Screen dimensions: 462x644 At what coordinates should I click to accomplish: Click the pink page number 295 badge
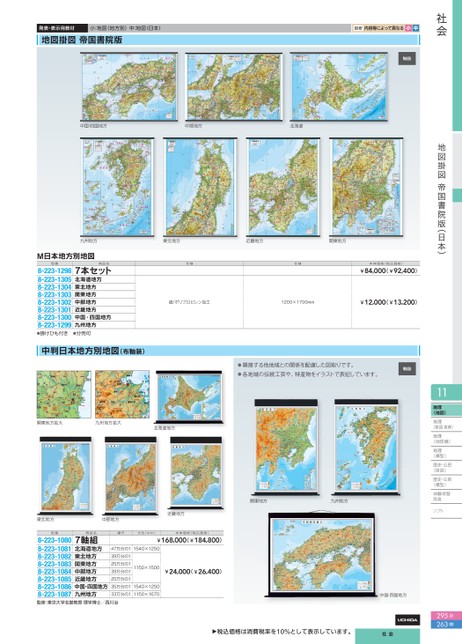[445, 616]
